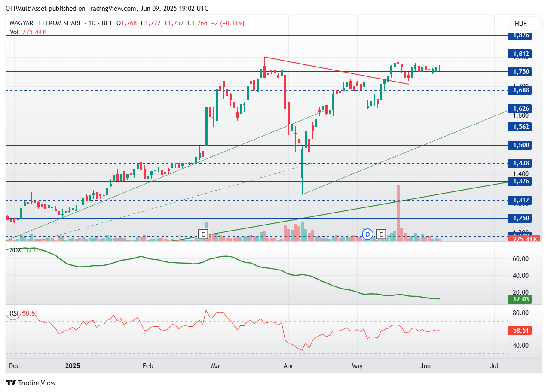The height and width of the screenshot is (392, 548).
Task: Click the 1D interval in the chart legend
Action: pyautogui.click(x=92, y=23)
